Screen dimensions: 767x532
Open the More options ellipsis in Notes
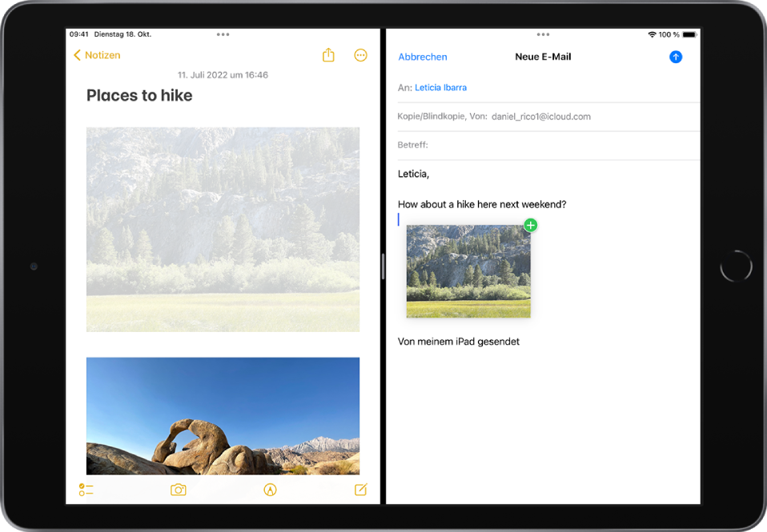tap(360, 54)
